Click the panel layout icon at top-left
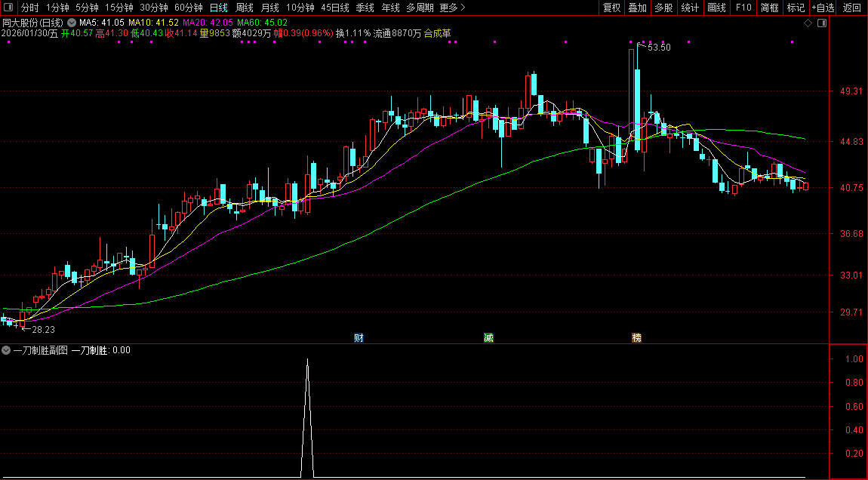Image resolution: width=868 pixels, height=480 pixels. [x=8, y=8]
